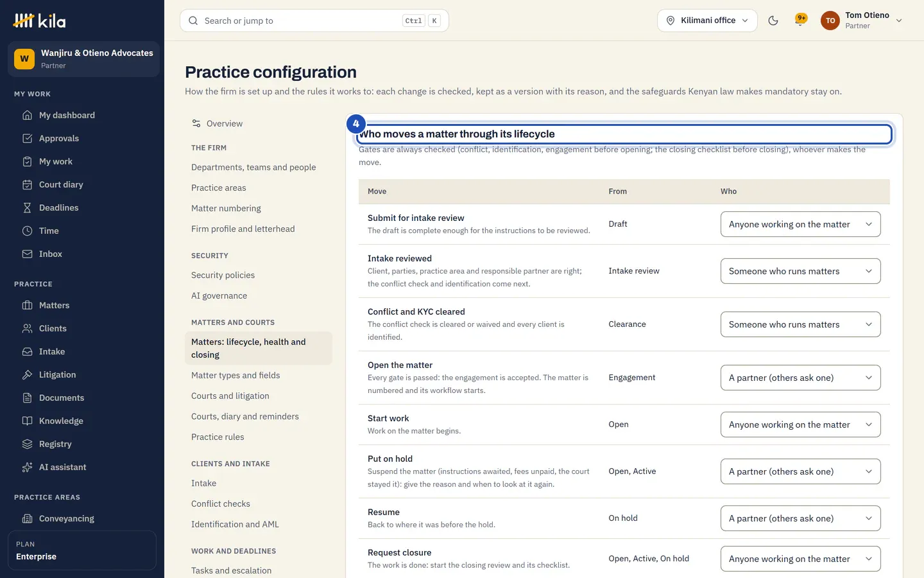The height and width of the screenshot is (578, 924).
Task: Expand Tom Otieno account menu
Action: pos(862,21)
